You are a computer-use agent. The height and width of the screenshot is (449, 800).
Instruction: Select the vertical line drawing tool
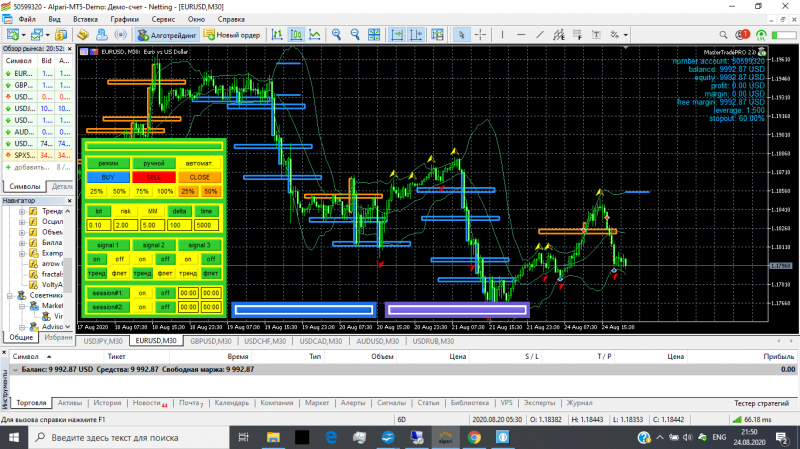tap(502, 35)
